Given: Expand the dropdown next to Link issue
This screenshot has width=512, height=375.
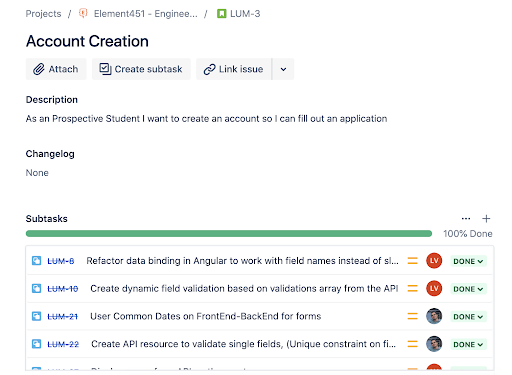Looking at the screenshot, I should [x=283, y=69].
